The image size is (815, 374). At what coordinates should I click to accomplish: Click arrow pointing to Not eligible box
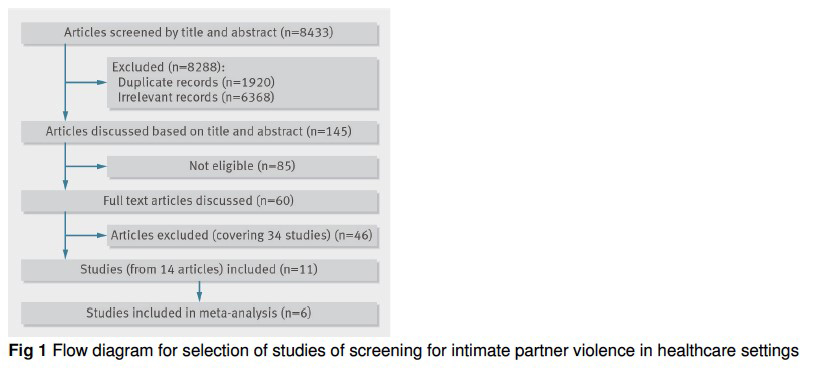(x=86, y=167)
